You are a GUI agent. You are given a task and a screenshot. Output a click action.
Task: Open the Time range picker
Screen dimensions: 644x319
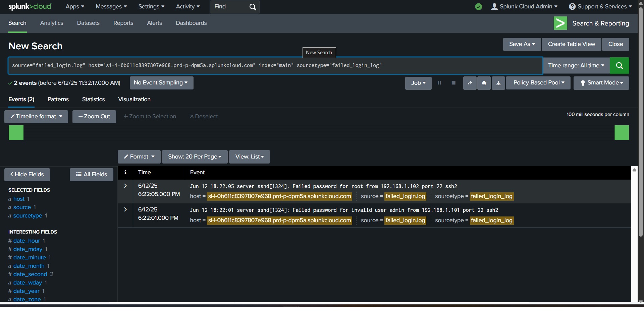coord(576,66)
